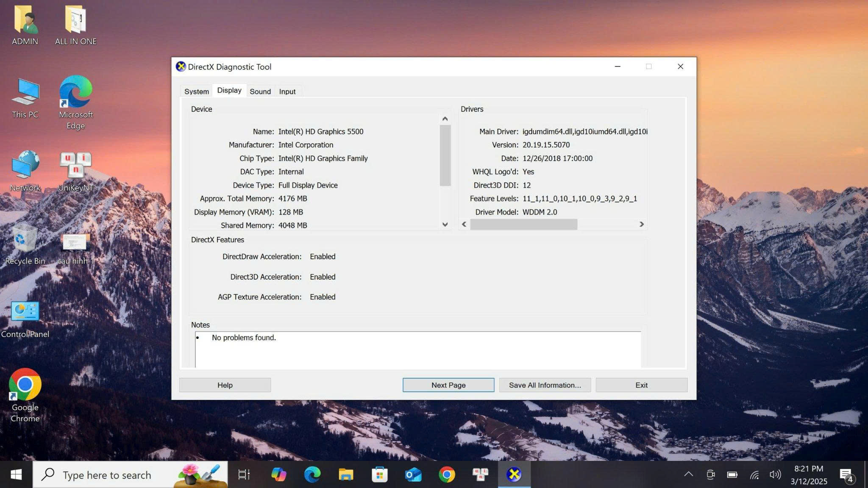Show hidden system tray icons chevron
The height and width of the screenshot is (488, 868).
point(688,474)
